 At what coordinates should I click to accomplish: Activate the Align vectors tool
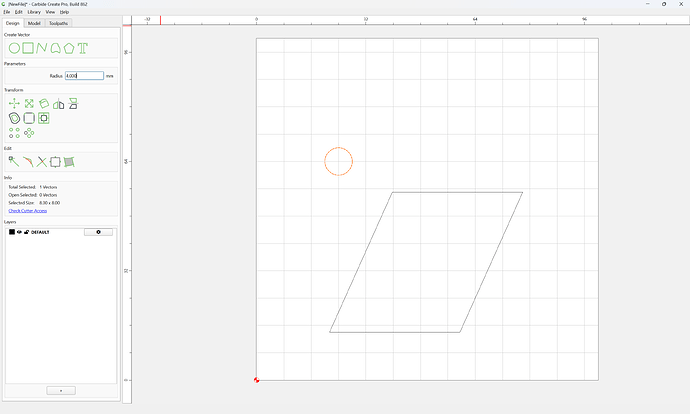point(73,103)
